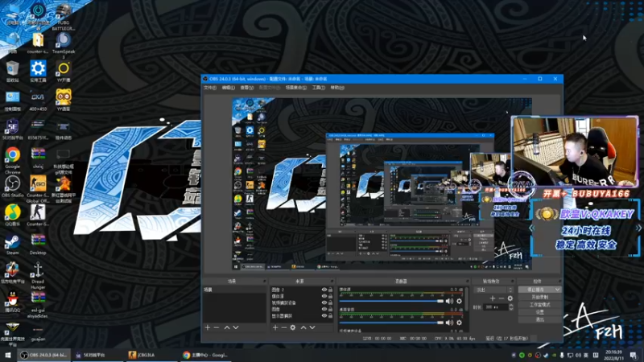The width and height of the screenshot is (644, 362).
Task: Move the scene down in the Scenes list
Action: (x=236, y=327)
